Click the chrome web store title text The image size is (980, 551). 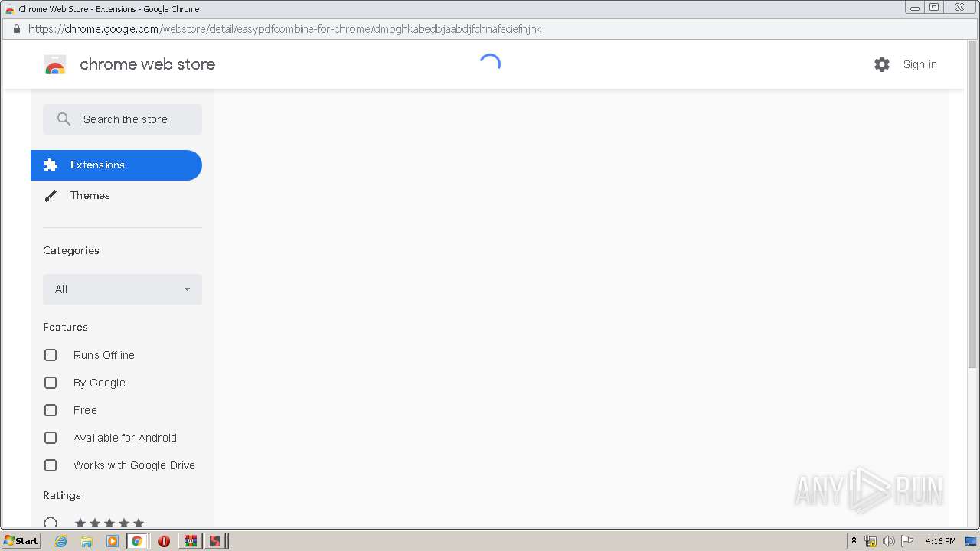pos(147,64)
